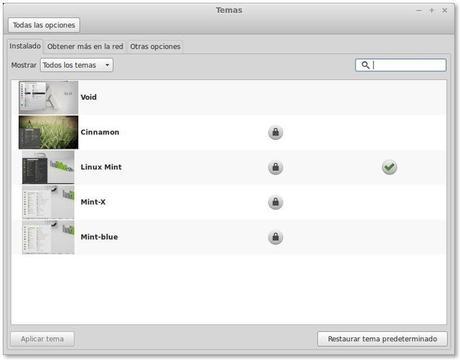Choose the Mint-X theme preview
The image size is (460, 360).
click(x=48, y=202)
